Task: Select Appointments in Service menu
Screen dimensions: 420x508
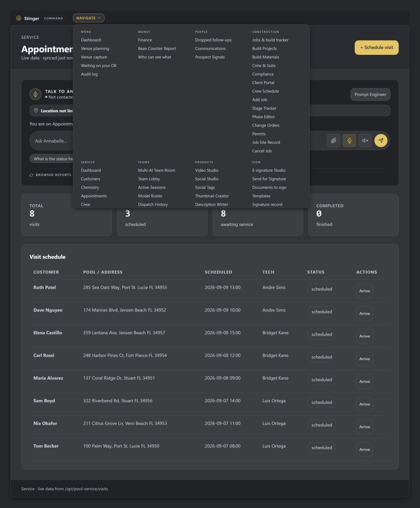Action: click(x=94, y=196)
